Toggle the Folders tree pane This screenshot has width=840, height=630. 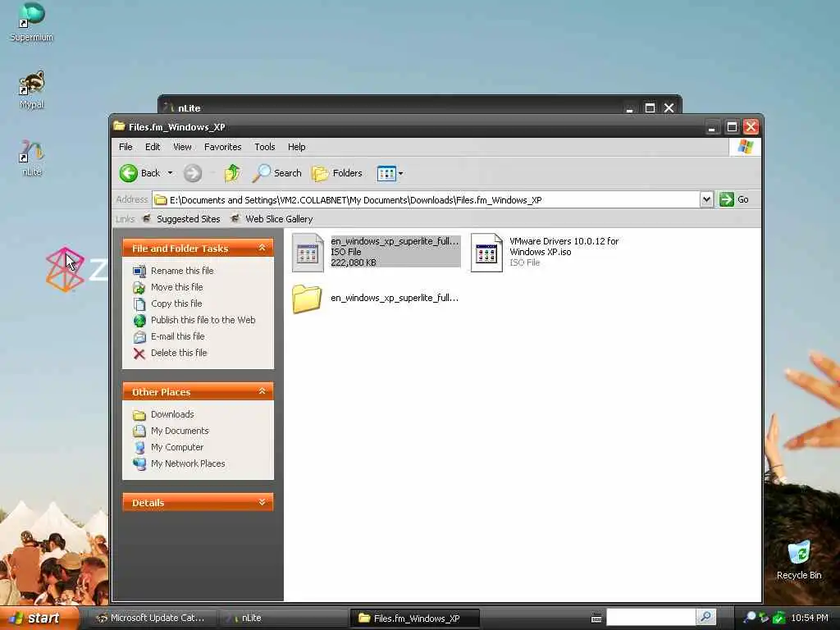(x=337, y=173)
